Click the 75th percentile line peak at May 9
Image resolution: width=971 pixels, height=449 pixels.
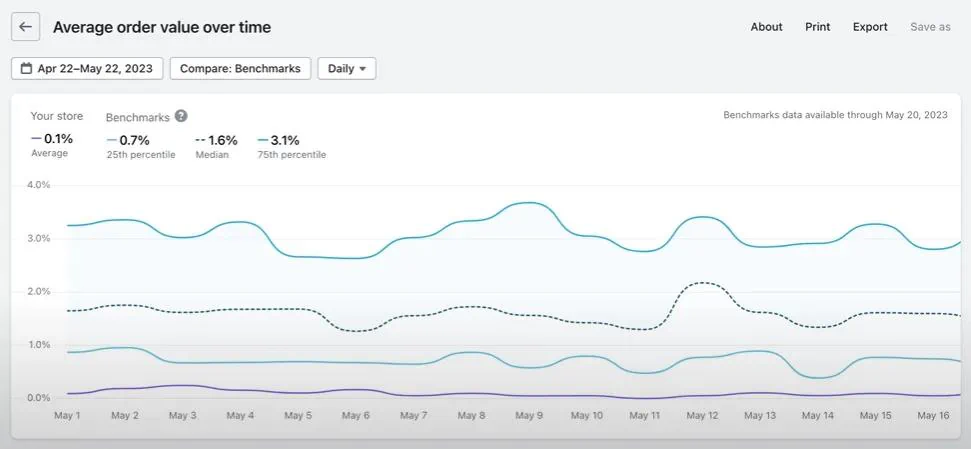pyautogui.click(x=529, y=203)
